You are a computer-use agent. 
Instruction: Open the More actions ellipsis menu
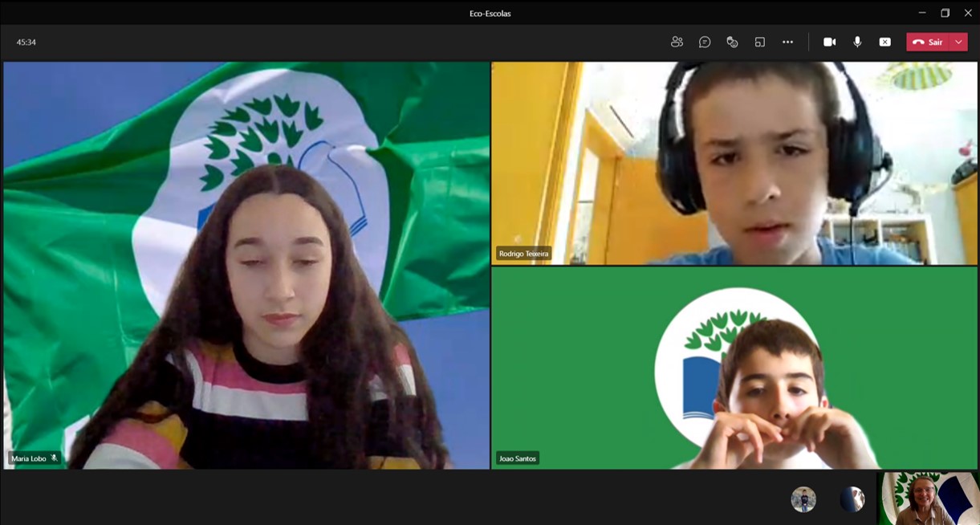(787, 42)
